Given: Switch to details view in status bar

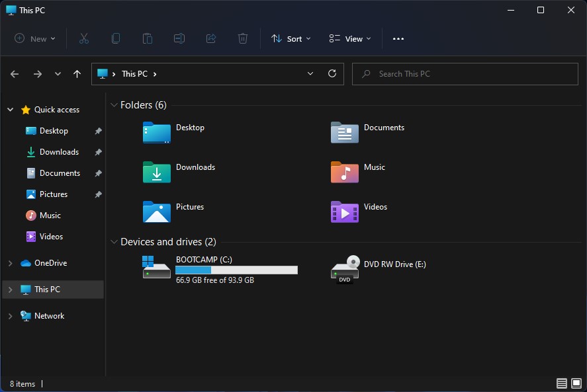Looking at the screenshot, I should coord(562,383).
